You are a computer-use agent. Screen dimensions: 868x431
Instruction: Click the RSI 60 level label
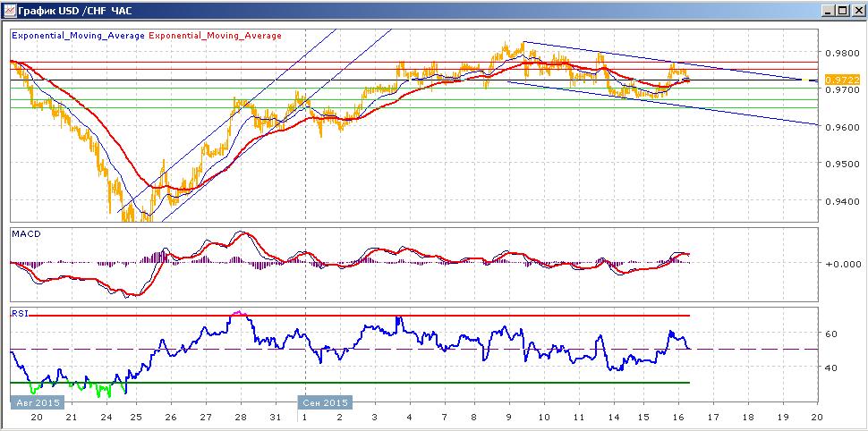click(x=832, y=334)
